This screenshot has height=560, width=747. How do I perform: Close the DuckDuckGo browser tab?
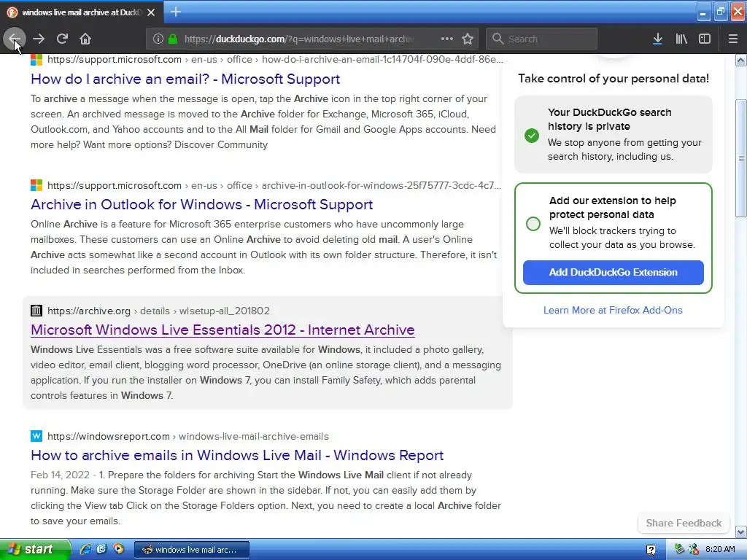click(151, 12)
